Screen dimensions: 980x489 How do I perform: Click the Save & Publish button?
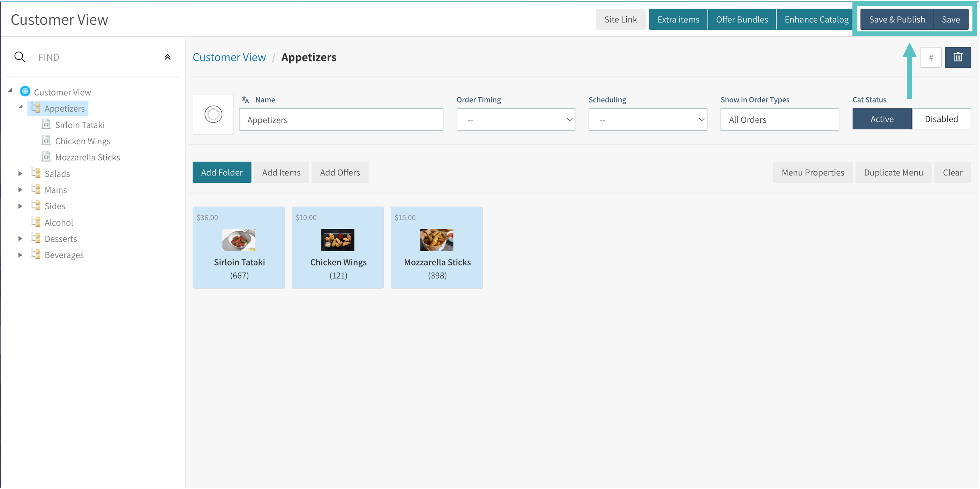click(896, 20)
